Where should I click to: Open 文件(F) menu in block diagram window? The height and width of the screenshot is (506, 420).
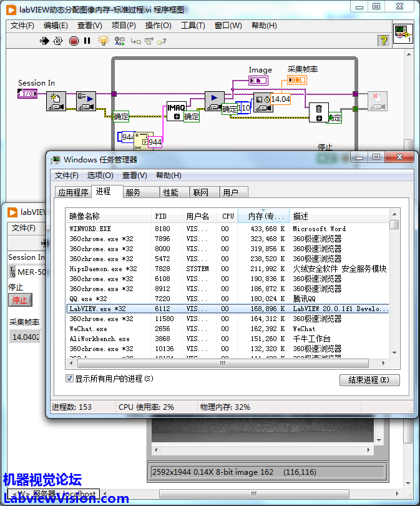[x=22, y=26]
